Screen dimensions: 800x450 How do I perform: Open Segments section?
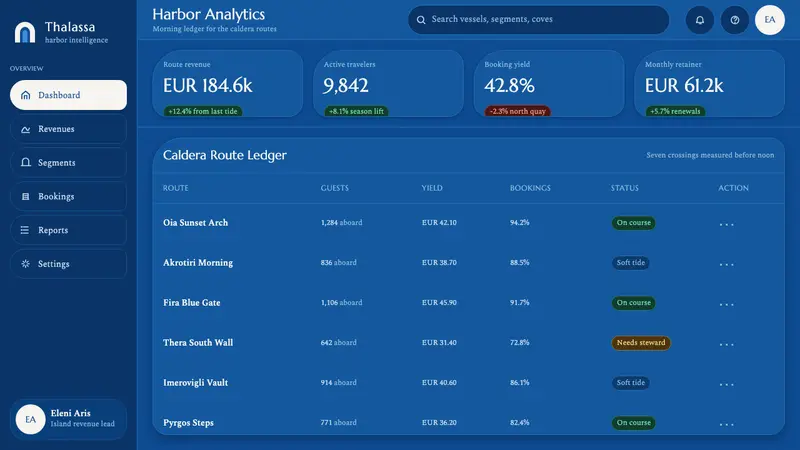[68, 163]
